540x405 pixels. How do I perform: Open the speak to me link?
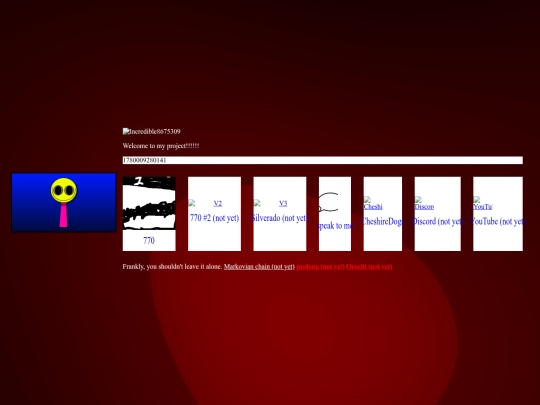pyautogui.click(x=335, y=226)
